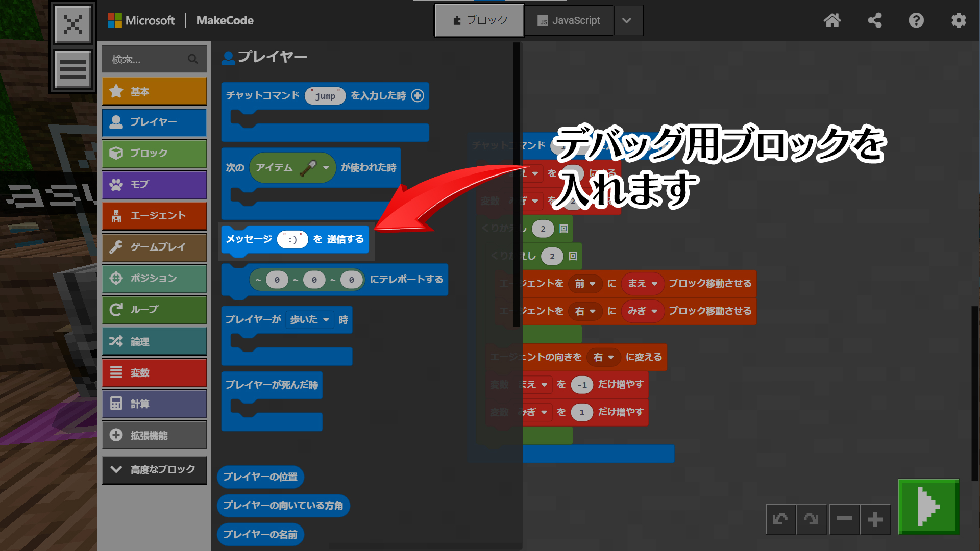Open the language dropdown beside JavaScript

tap(627, 20)
